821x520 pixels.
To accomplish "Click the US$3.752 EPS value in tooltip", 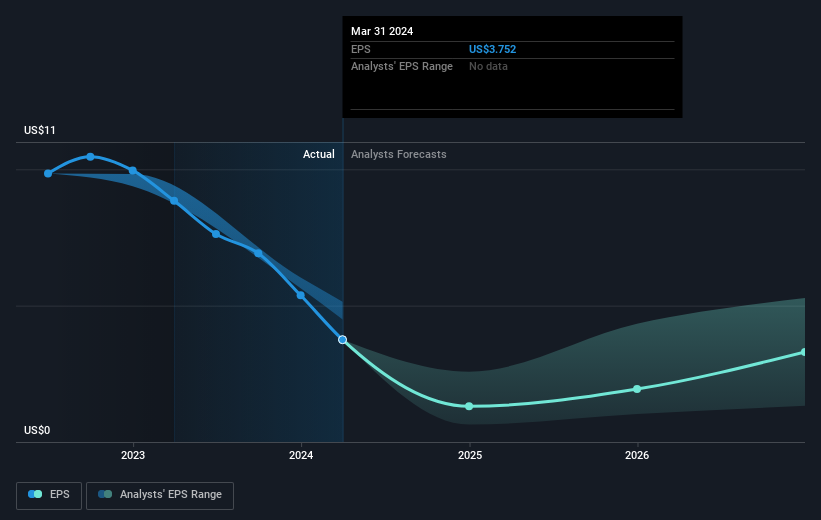I will (492, 49).
